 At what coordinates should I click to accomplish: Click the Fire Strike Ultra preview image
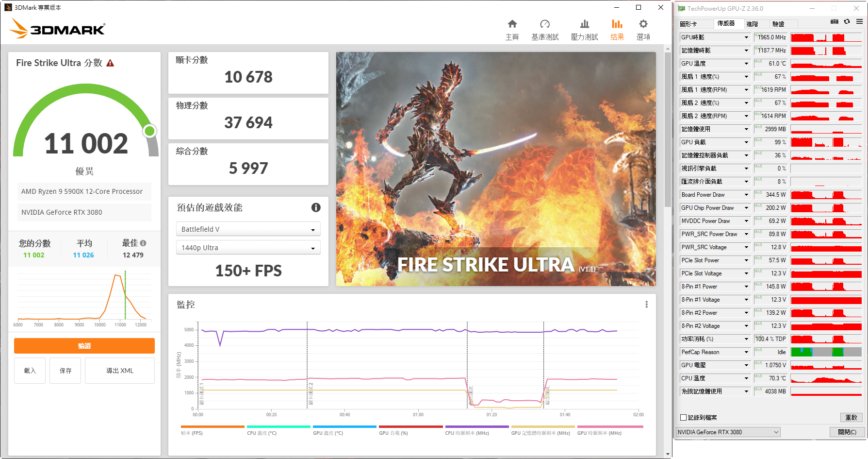point(496,169)
